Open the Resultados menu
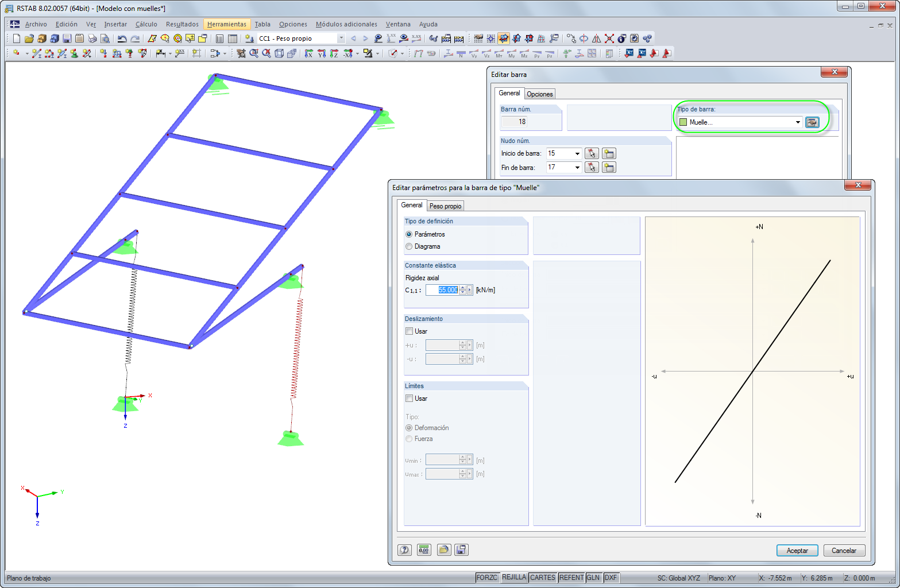This screenshot has width=900, height=588. click(x=182, y=24)
